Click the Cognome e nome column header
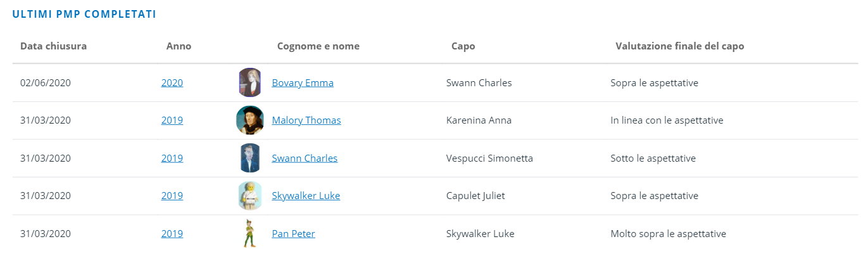This screenshot has width=868, height=258. [318, 46]
